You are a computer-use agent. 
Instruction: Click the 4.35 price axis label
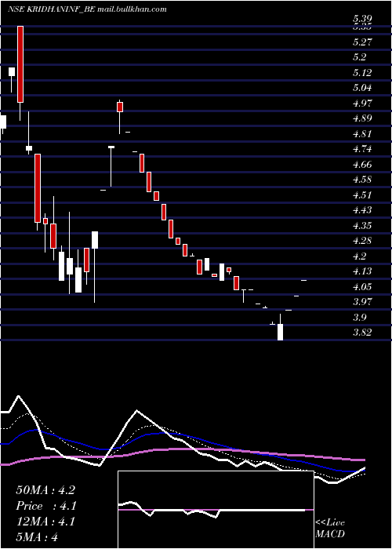362,226
